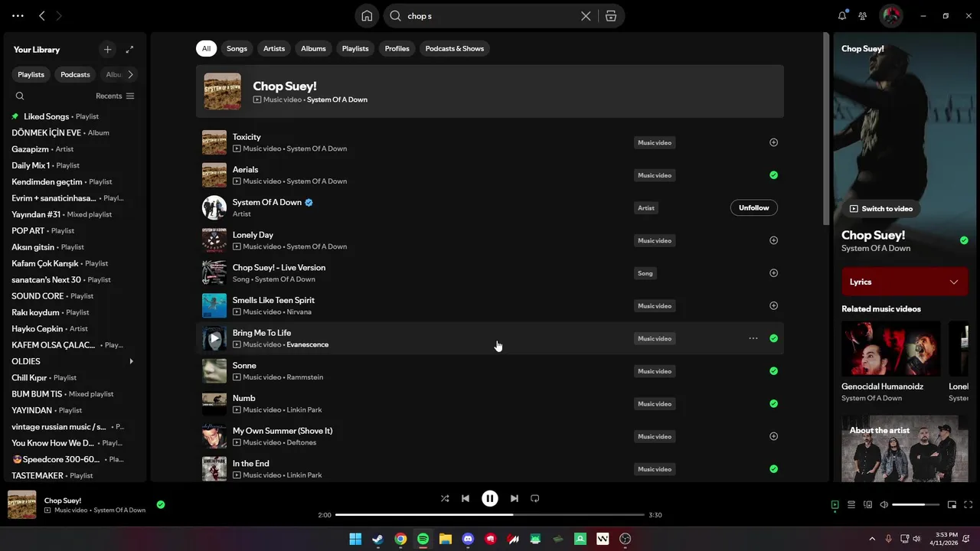Skip to the previous track
This screenshot has height=551, width=980.
pos(465,498)
